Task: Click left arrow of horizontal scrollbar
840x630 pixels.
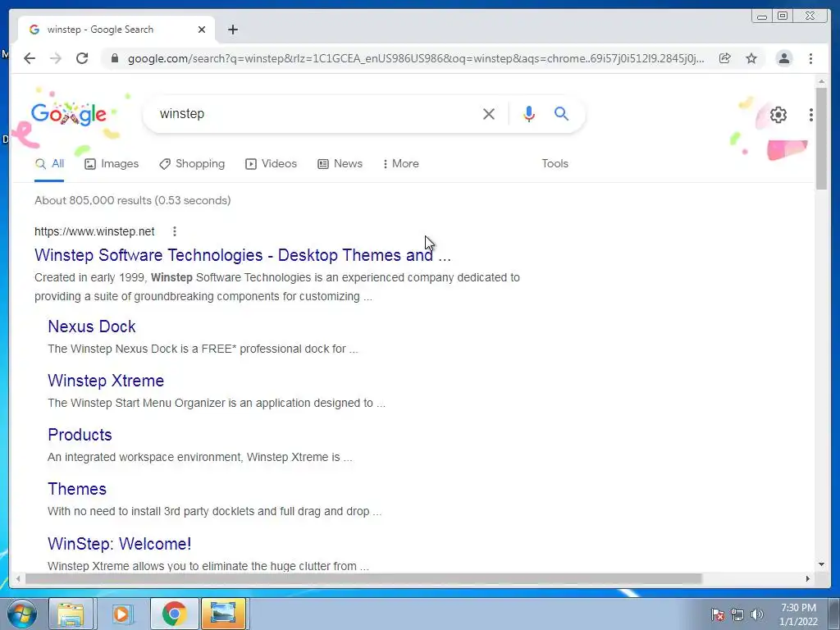Action: point(18,578)
